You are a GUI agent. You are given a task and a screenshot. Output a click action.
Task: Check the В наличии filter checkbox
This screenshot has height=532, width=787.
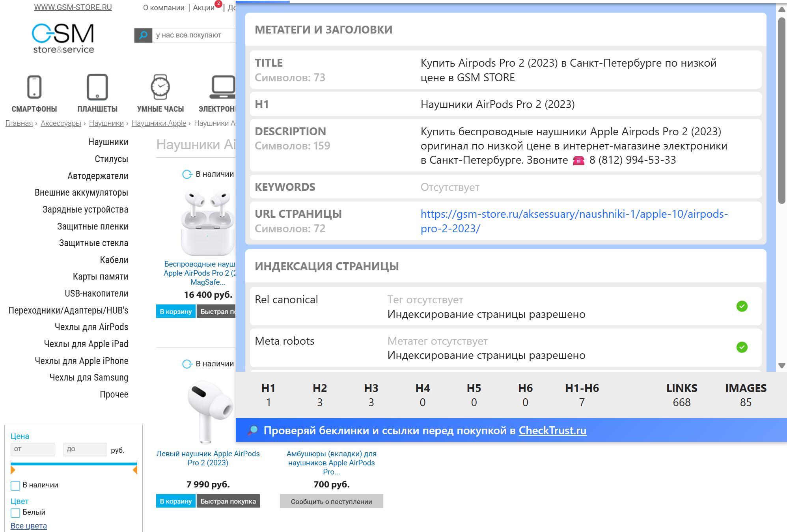15,485
